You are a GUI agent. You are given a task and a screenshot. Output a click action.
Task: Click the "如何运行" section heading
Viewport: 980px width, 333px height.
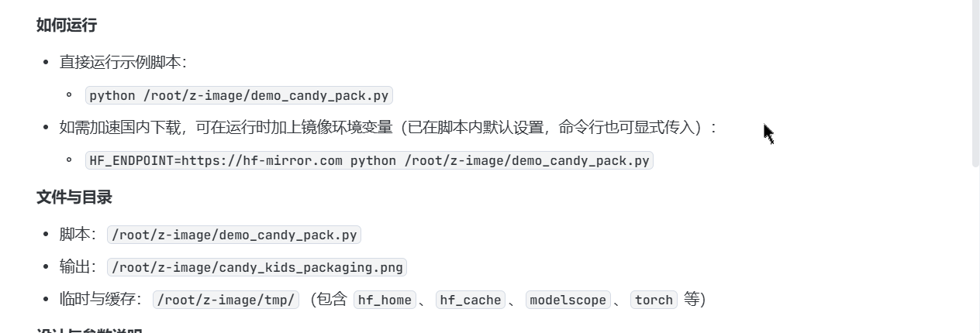(x=67, y=25)
